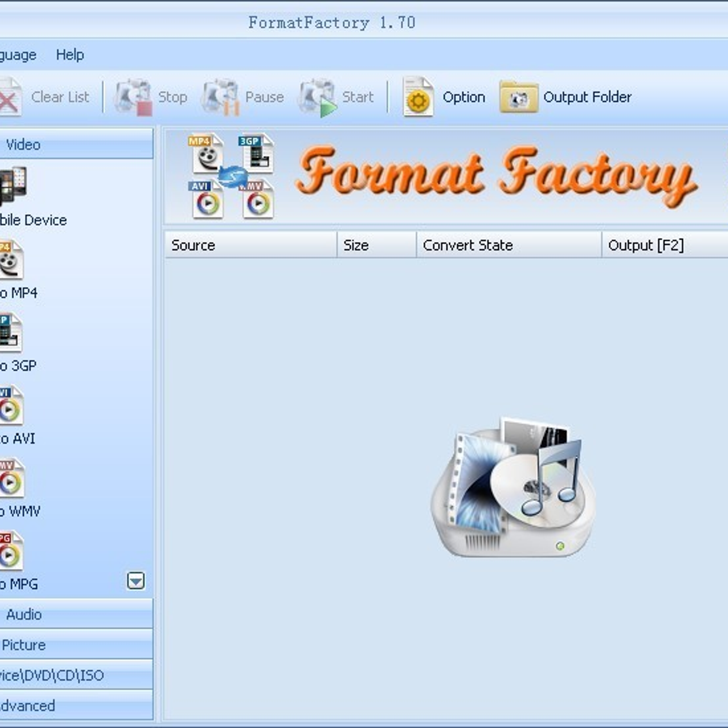Click the format converter icon cluster in banner
This screenshot has height=728, width=728.
point(231,176)
